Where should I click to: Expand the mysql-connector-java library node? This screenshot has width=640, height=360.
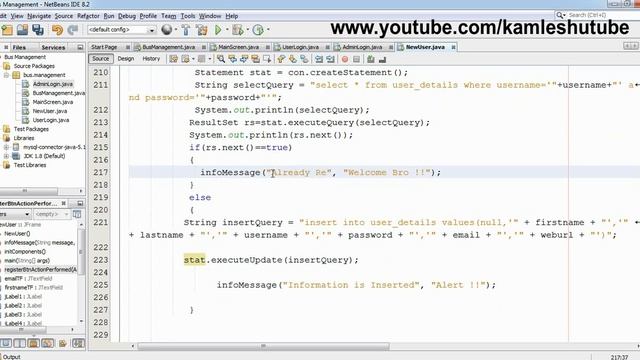pos(6,147)
